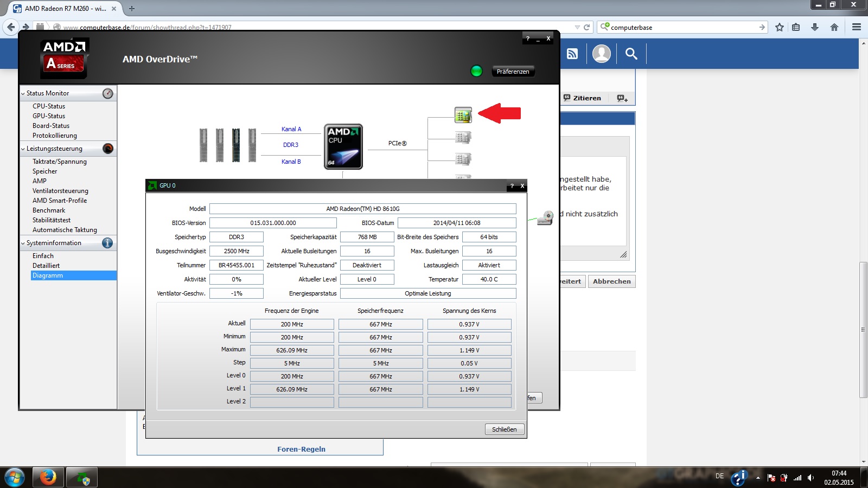Click the AMD CPU chip in the diagram
The height and width of the screenshot is (488, 868).
[343, 146]
